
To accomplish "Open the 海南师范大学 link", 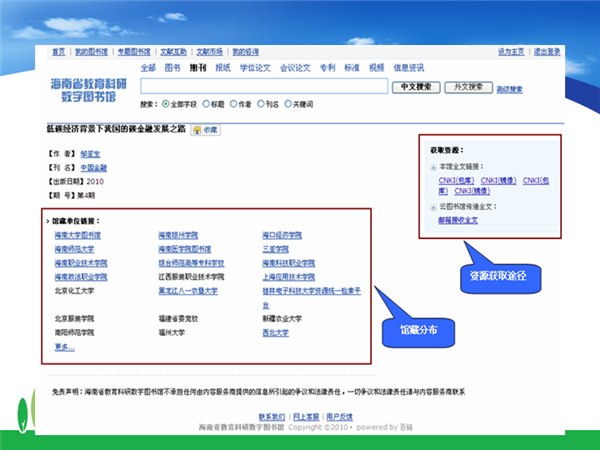I will (x=74, y=249).
